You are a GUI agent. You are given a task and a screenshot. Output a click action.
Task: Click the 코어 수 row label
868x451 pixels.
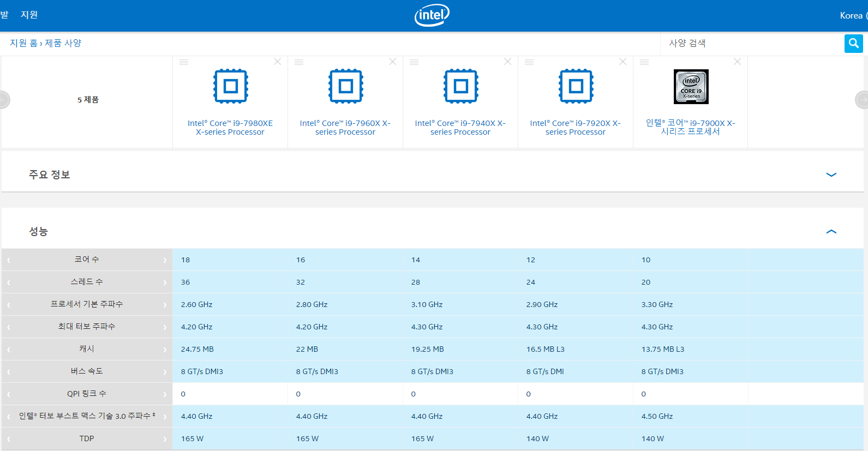87,260
